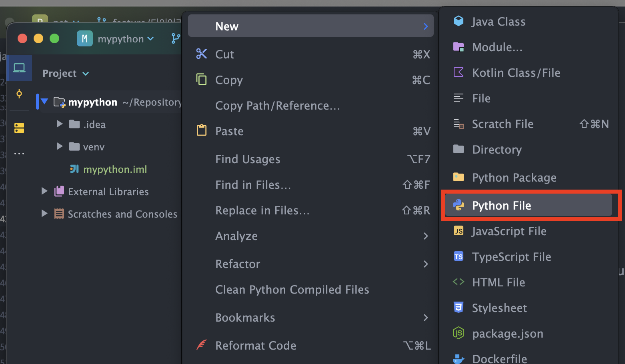
Task: Click the Copy icon in the context menu
Action: [x=202, y=80]
